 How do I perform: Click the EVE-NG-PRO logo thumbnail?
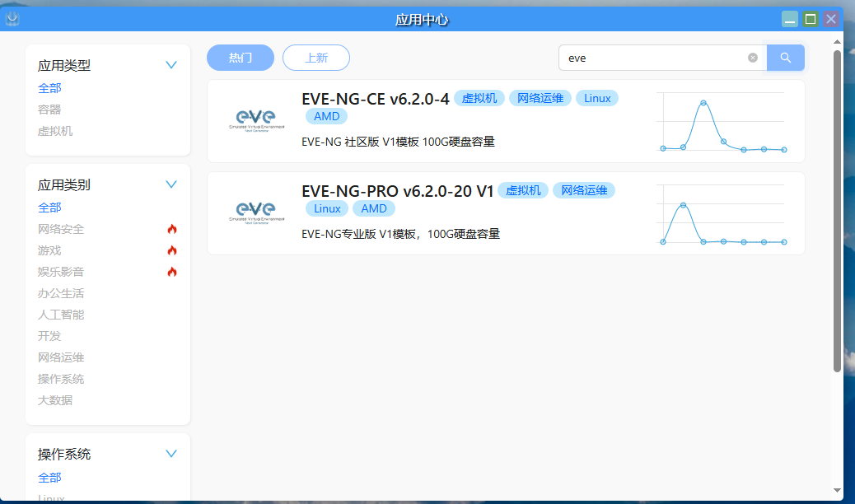pyautogui.click(x=257, y=213)
